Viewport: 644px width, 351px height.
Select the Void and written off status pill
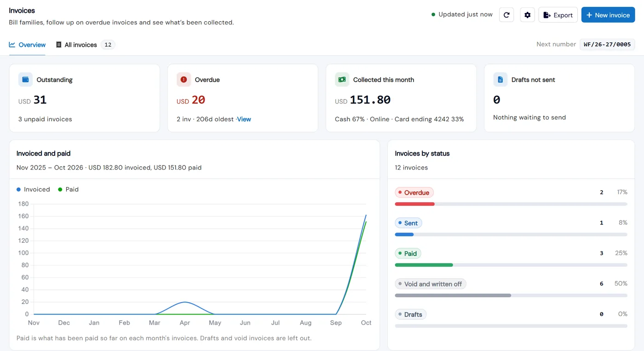tap(431, 284)
